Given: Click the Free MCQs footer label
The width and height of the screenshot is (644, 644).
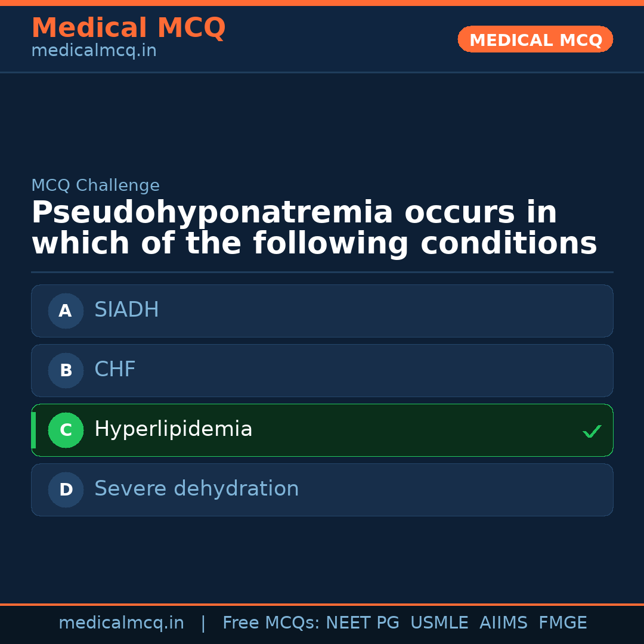Looking at the screenshot, I should (x=271, y=623).
